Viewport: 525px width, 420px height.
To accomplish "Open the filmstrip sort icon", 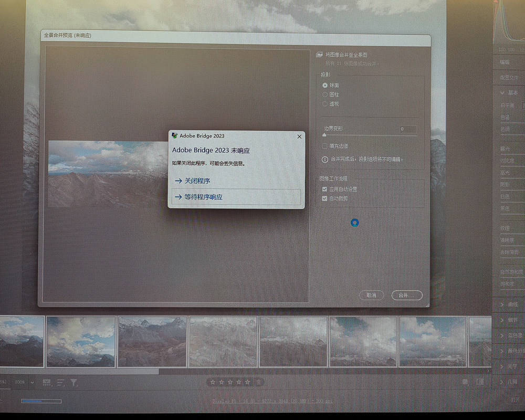I will 60,383.
